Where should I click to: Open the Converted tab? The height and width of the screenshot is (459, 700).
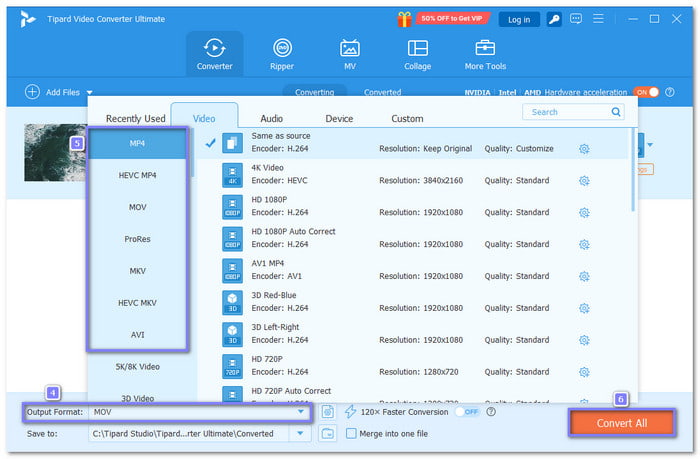383,92
